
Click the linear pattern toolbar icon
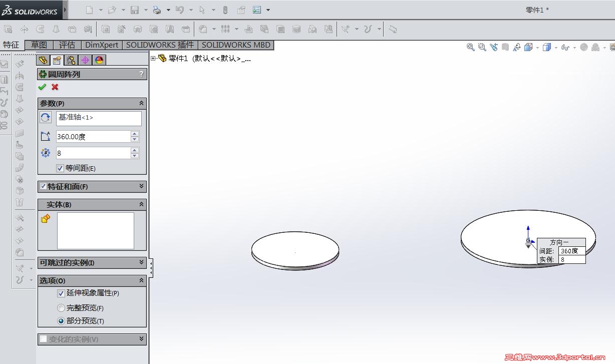(x=225, y=29)
